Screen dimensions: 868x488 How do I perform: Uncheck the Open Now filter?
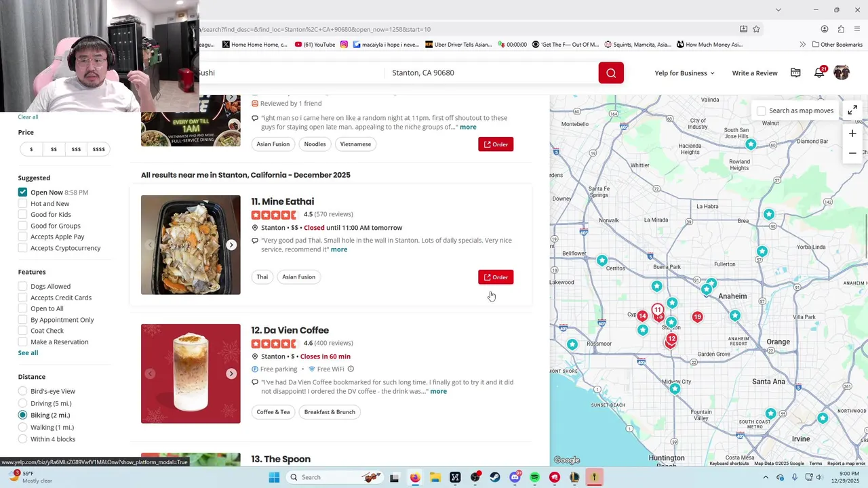(x=22, y=192)
